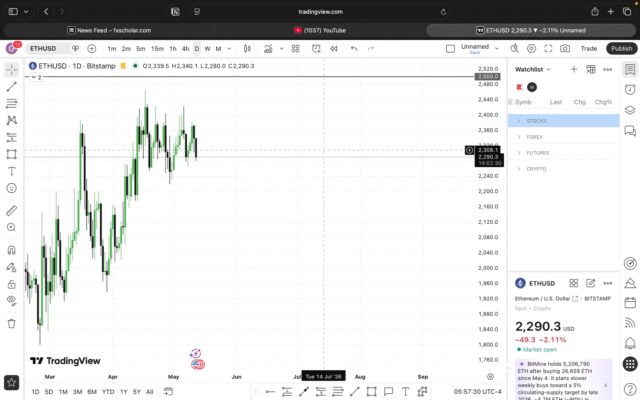Open the bar Replay mode

[x=334, y=49]
